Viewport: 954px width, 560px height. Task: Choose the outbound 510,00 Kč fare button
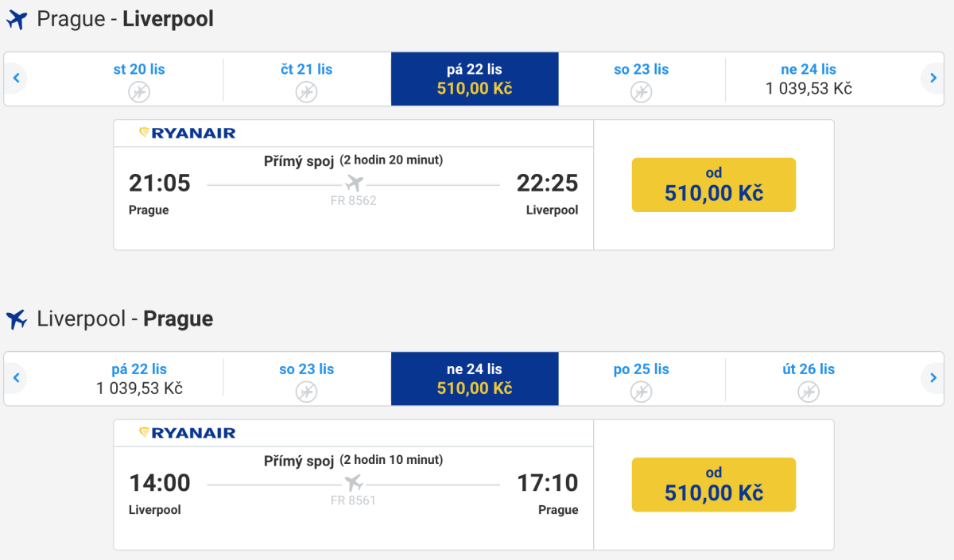[713, 184]
